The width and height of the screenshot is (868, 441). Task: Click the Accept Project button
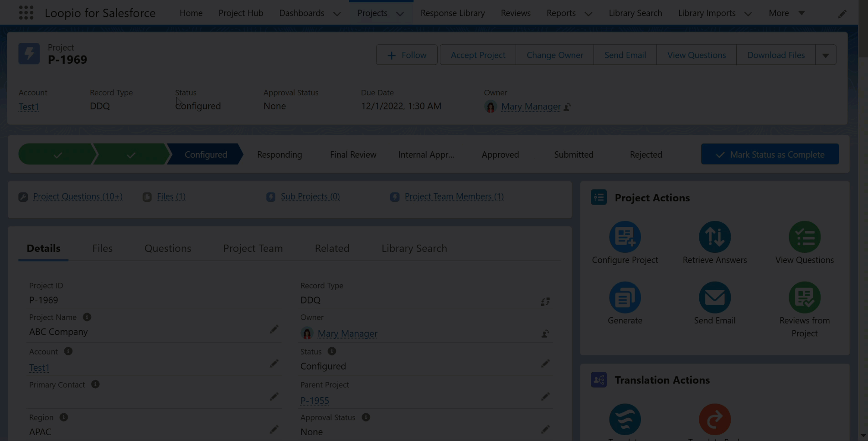(478, 55)
